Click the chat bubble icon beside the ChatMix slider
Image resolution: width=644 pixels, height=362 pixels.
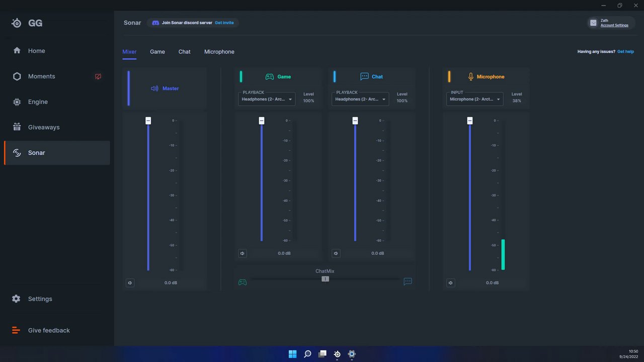pyautogui.click(x=408, y=282)
